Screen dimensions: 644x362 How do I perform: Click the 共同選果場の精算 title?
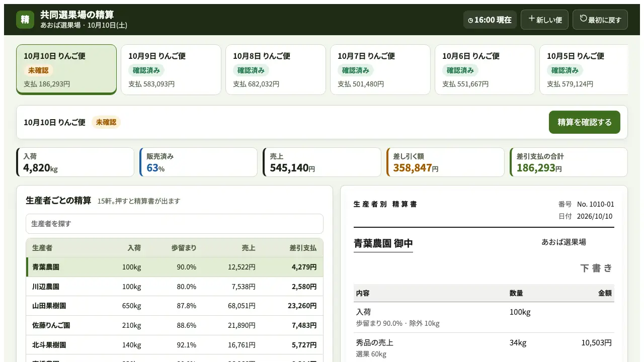77,15
